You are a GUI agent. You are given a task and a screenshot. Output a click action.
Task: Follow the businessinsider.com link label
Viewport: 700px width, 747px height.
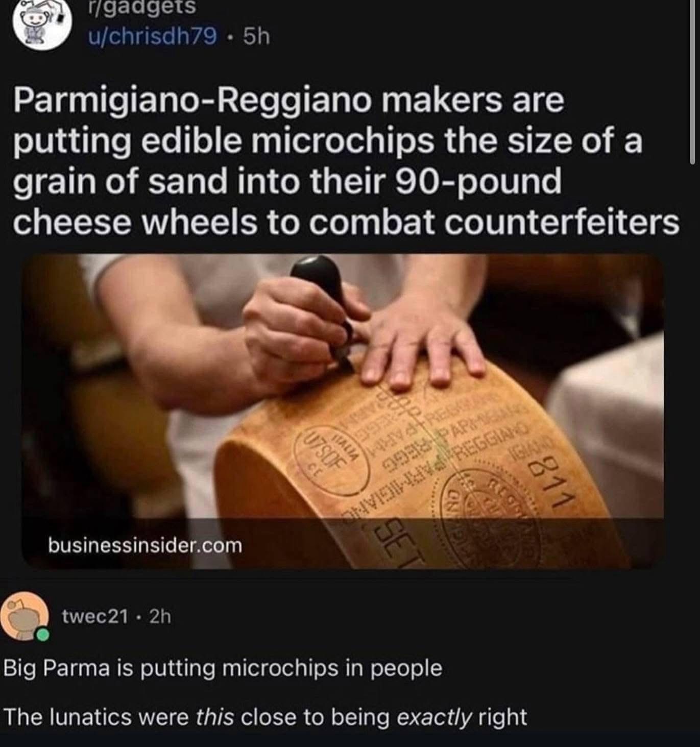click(145, 545)
